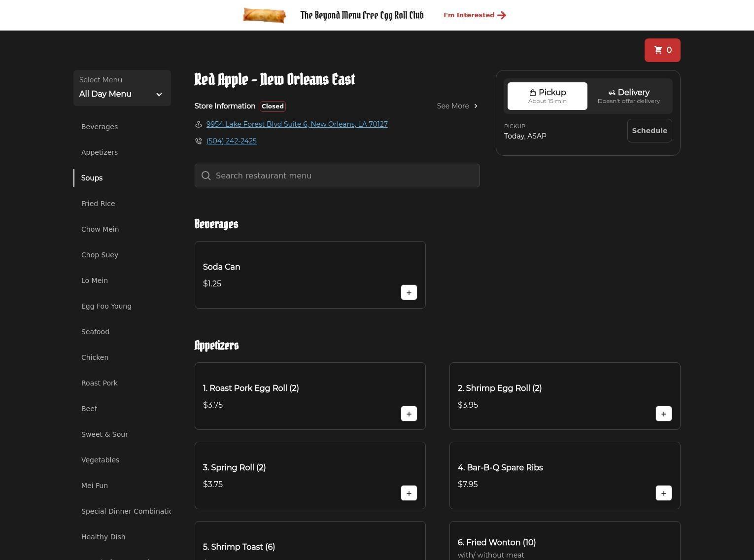Image resolution: width=754 pixels, height=560 pixels.
Task: Open the restaurant address link
Action: click(x=297, y=124)
